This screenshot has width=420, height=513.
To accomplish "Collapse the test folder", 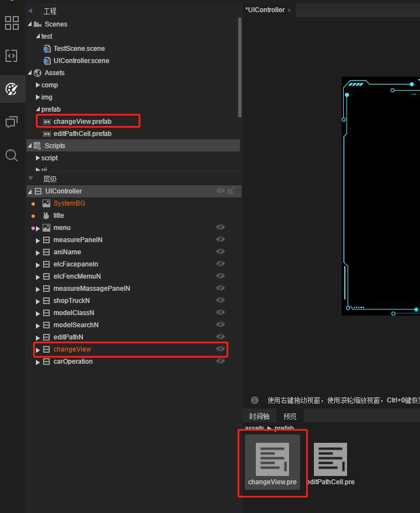I will click(38, 36).
